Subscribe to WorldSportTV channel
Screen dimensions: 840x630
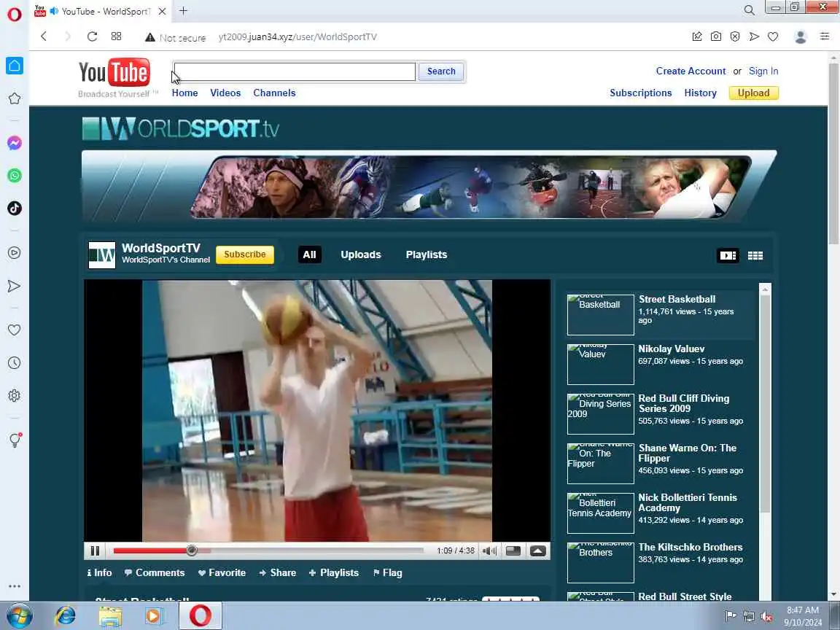pyautogui.click(x=245, y=254)
